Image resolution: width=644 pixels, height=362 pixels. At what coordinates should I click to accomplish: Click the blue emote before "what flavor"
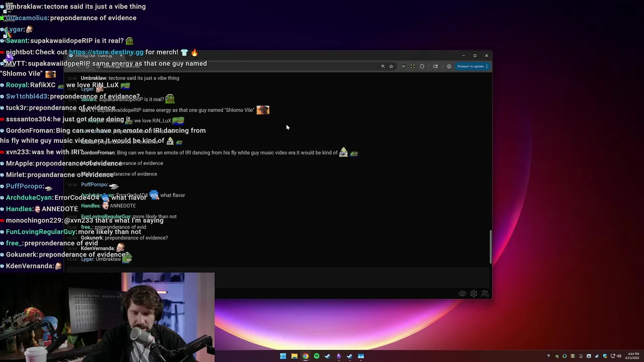pos(154,195)
